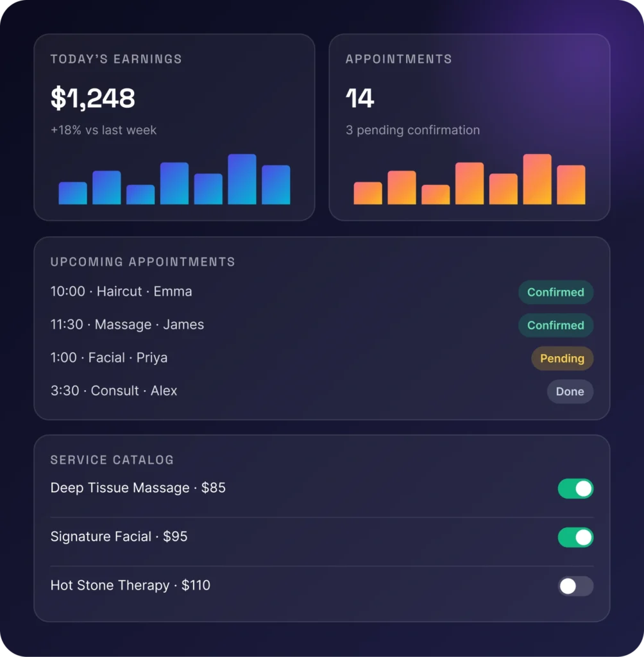Click the 14 appointments count
The width and height of the screenshot is (644, 657).
pos(360,98)
